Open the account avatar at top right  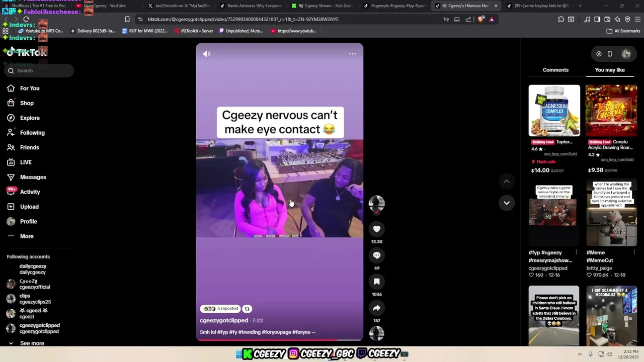coord(626,54)
